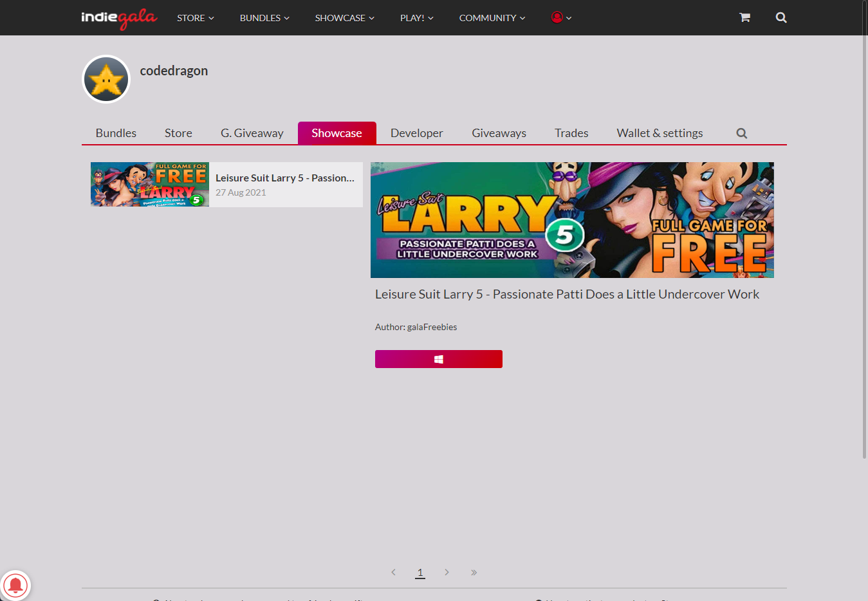This screenshot has height=601, width=868.
Task: Switch to the Bundles tab
Action: click(x=116, y=133)
